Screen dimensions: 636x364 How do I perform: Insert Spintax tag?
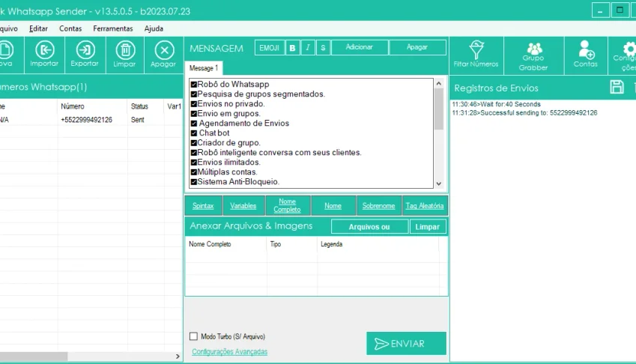(x=203, y=206)
